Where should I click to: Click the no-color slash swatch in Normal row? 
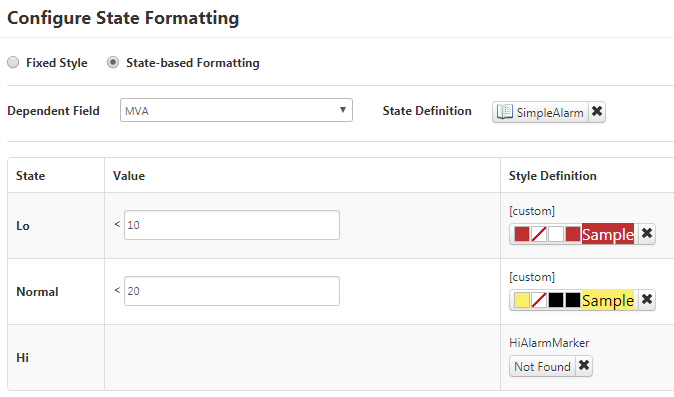click(539, 300)
